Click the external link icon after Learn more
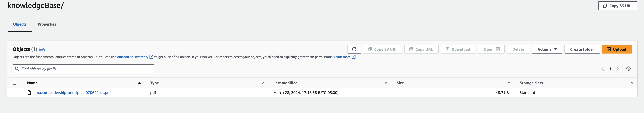This screenshot has height=113, width=644. tap(353, 57)
